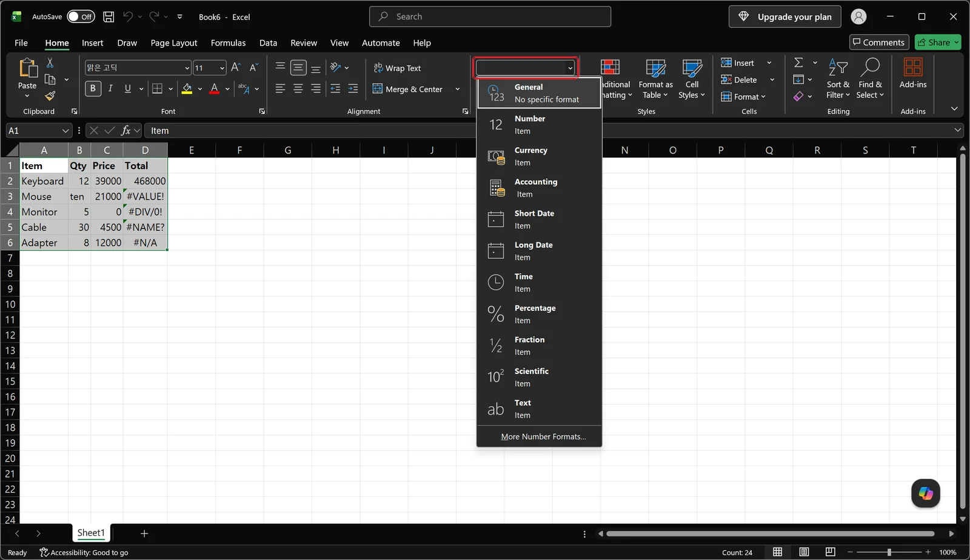Viewport: 970px width, 560px height.
Task: Open the font size dropdown
Action: [x=222, y=68]
